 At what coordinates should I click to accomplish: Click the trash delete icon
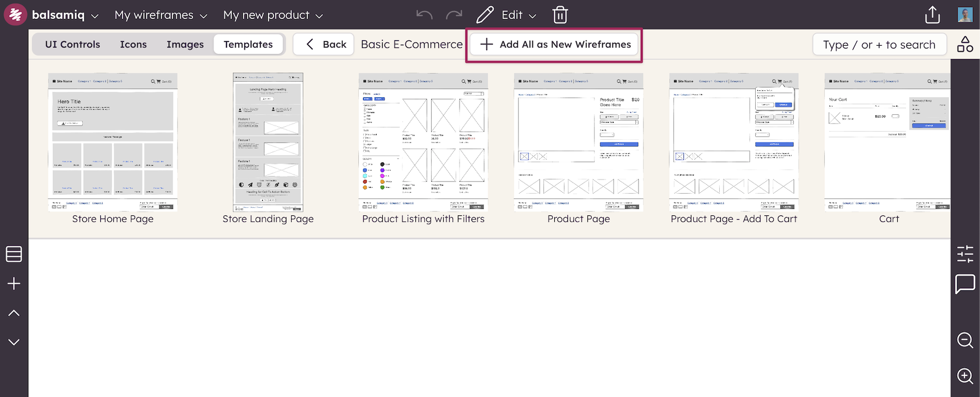tap(560, 15)
